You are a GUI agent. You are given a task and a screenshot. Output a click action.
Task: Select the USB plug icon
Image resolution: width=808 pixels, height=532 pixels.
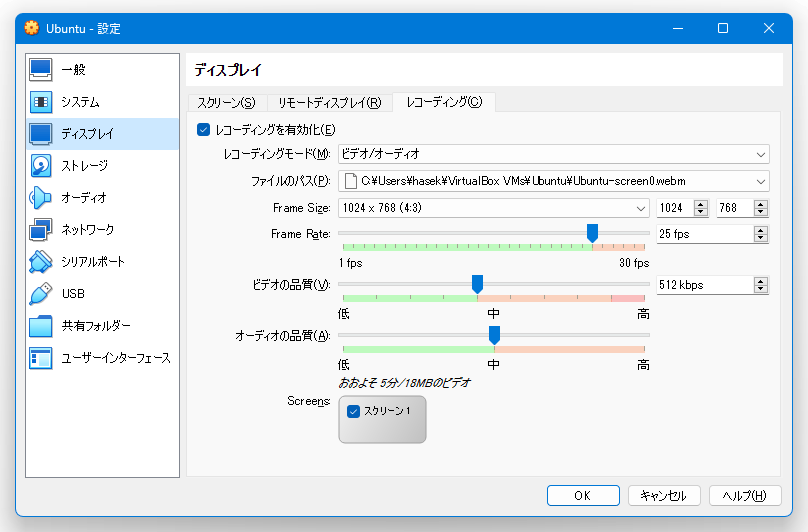[41, 293]
